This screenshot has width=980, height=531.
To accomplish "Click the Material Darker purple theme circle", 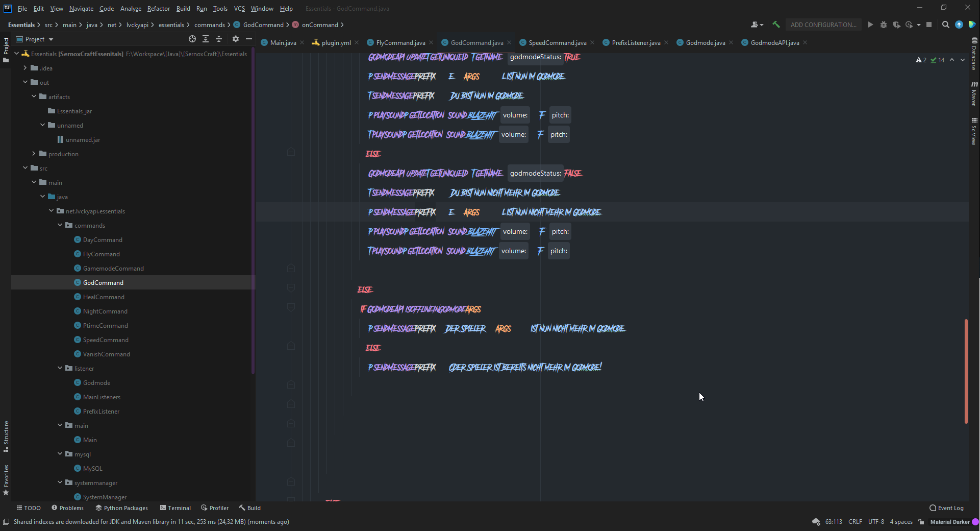I will point(975,522).
